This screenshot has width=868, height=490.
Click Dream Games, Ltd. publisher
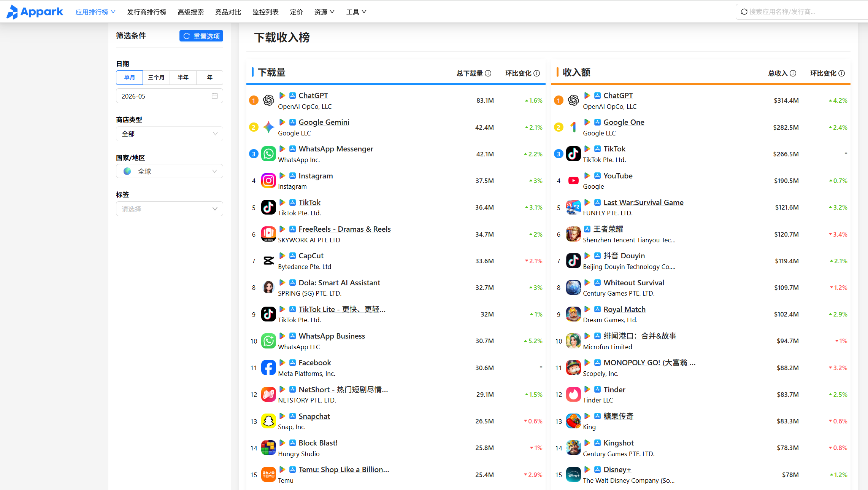pyautogui.click(x=610, y=320)
